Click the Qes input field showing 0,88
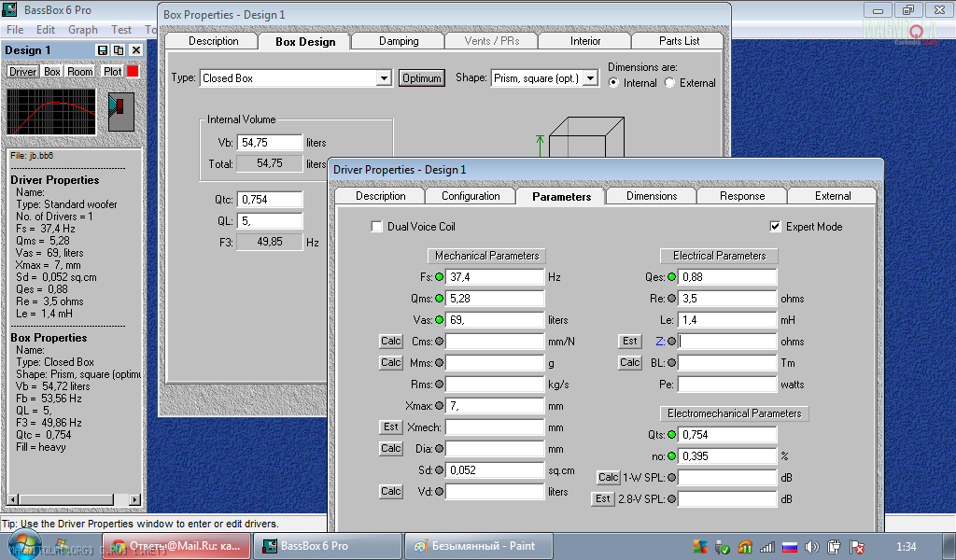 click(x=726, y=277)
